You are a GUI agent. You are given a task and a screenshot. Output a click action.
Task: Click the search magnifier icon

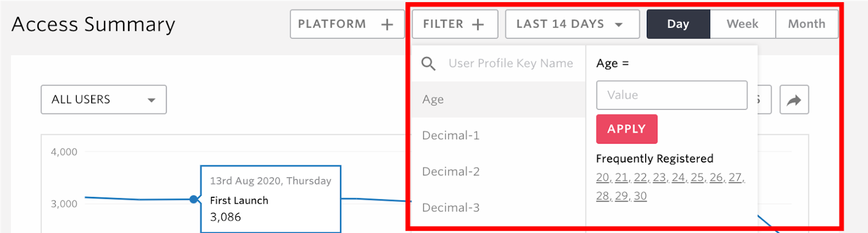point(429,64)
